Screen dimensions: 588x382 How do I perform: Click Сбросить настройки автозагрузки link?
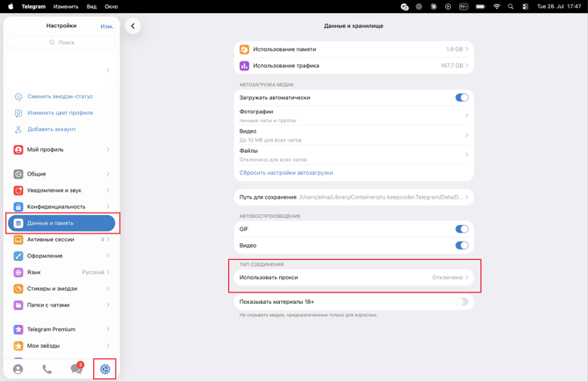286,173
